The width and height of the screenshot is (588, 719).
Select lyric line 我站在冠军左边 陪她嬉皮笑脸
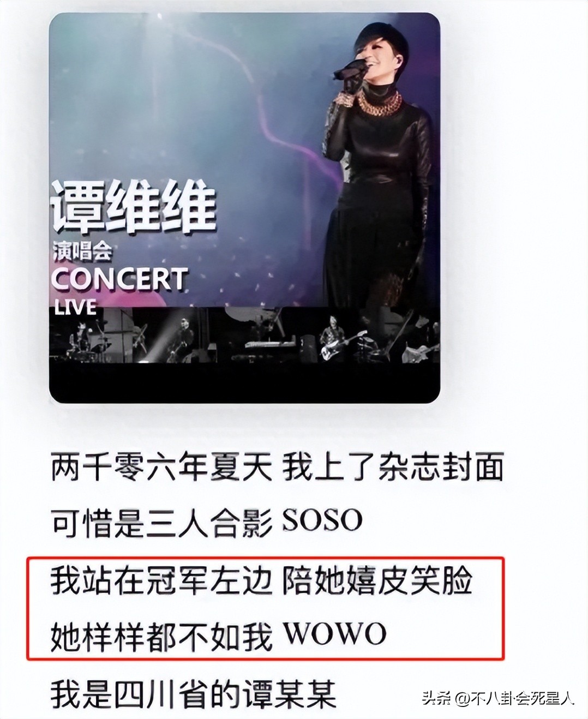[x=262, y=580]
